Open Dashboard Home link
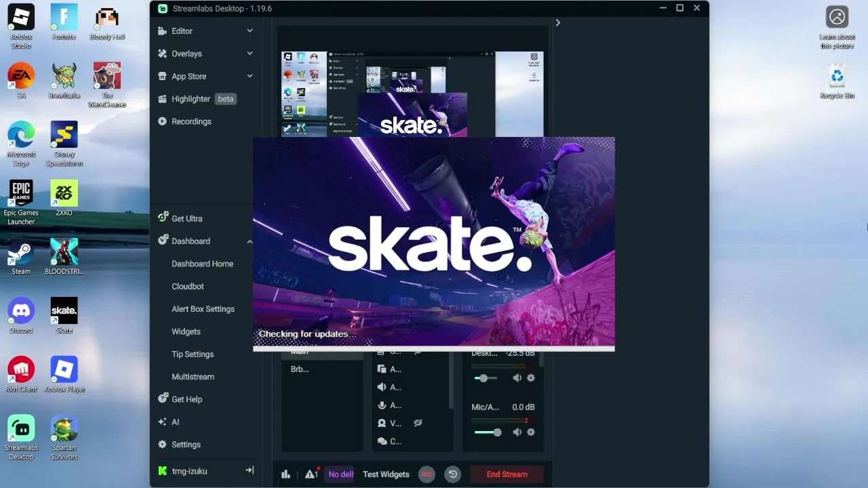The height and width of the screenshot is (488, 868). point(202,264)
